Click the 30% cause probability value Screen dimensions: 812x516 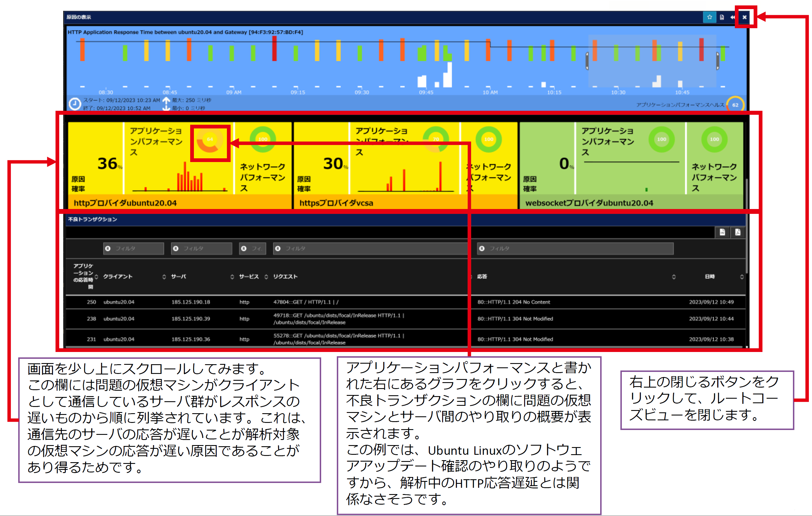(x=335, y=163)
